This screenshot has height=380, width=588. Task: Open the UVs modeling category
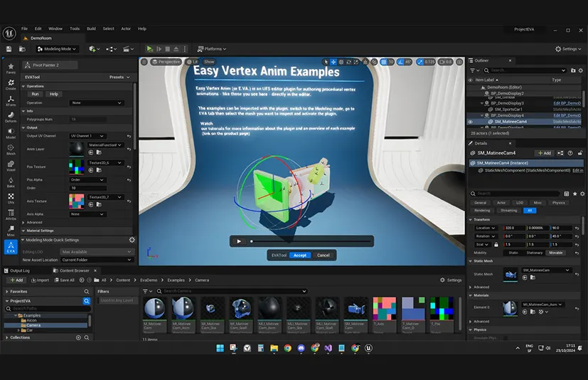(11, 199)
